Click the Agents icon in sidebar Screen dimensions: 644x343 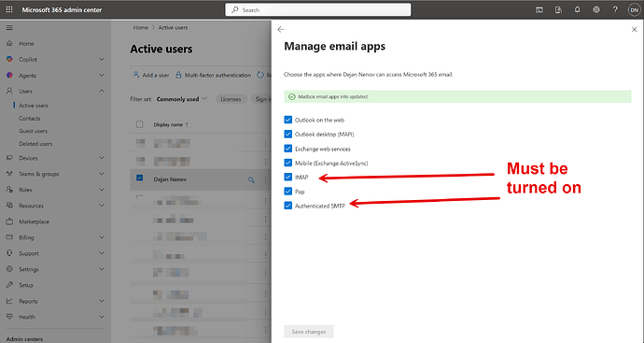coord(9,76)
